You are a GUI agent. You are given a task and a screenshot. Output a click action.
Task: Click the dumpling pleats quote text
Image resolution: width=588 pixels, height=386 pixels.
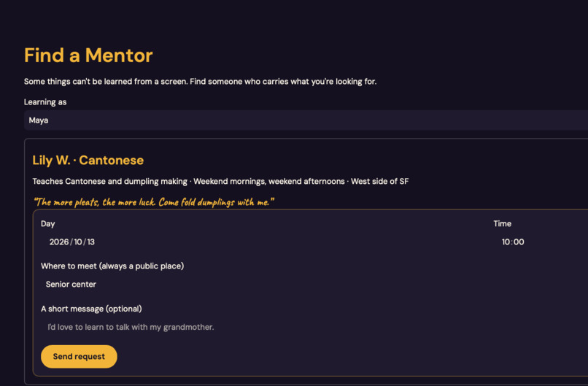[154, 202]
